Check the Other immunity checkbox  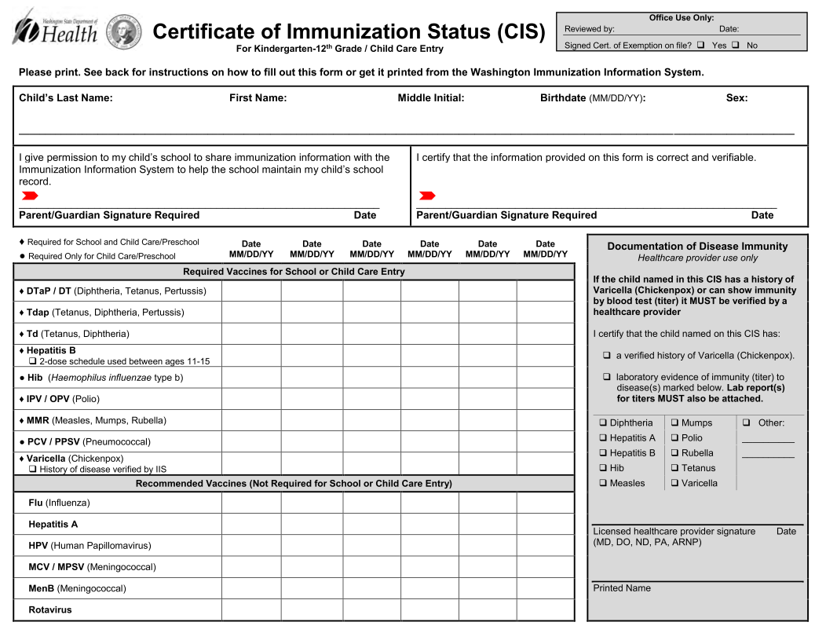pos(747,422)
